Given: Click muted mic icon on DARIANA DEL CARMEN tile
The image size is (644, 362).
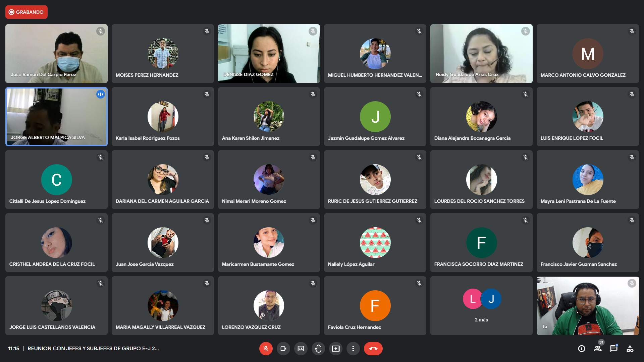Looking at the screenshot, I should [207, 157].
